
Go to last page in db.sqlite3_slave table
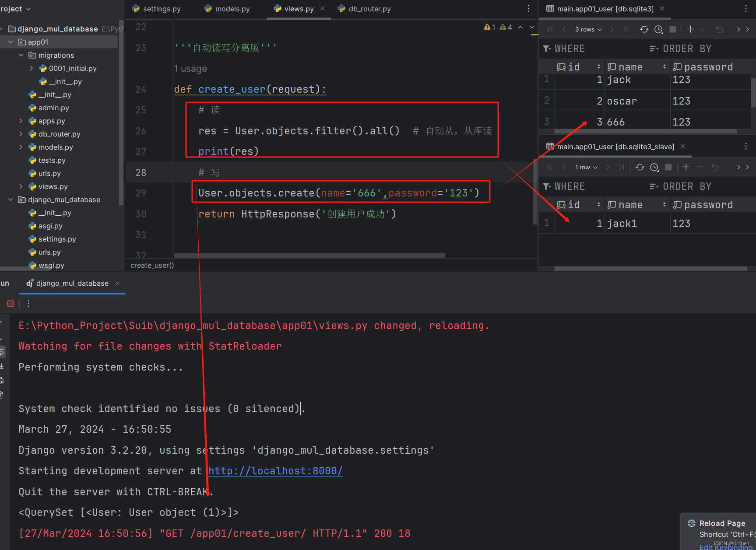click(621, 167)
